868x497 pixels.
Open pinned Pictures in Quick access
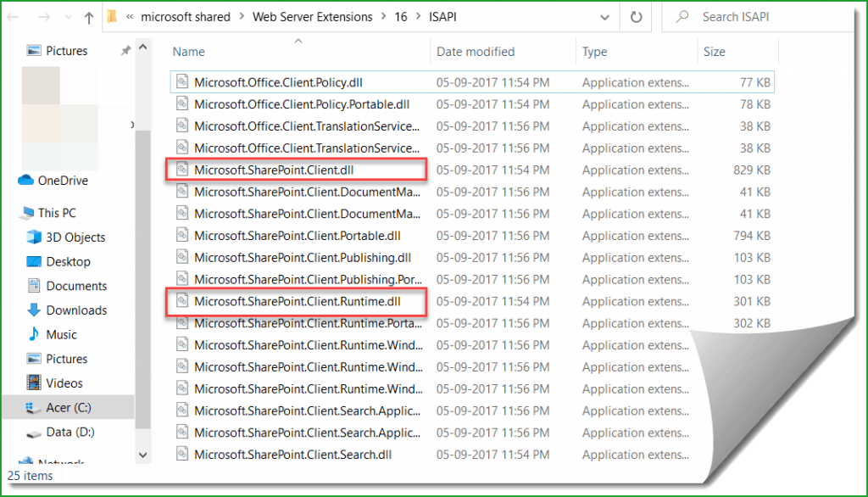coord(66,50)
